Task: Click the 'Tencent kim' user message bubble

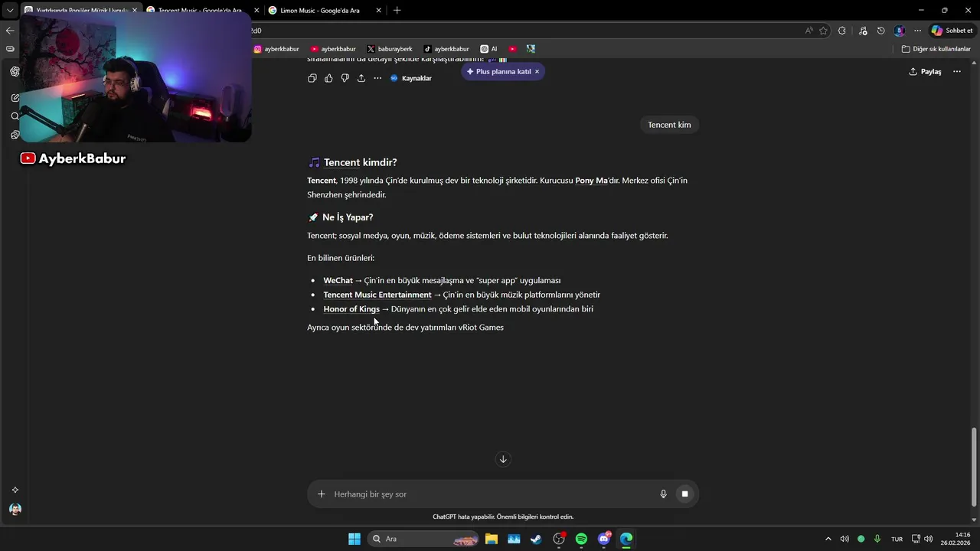Action: click(x=669, y=125)
